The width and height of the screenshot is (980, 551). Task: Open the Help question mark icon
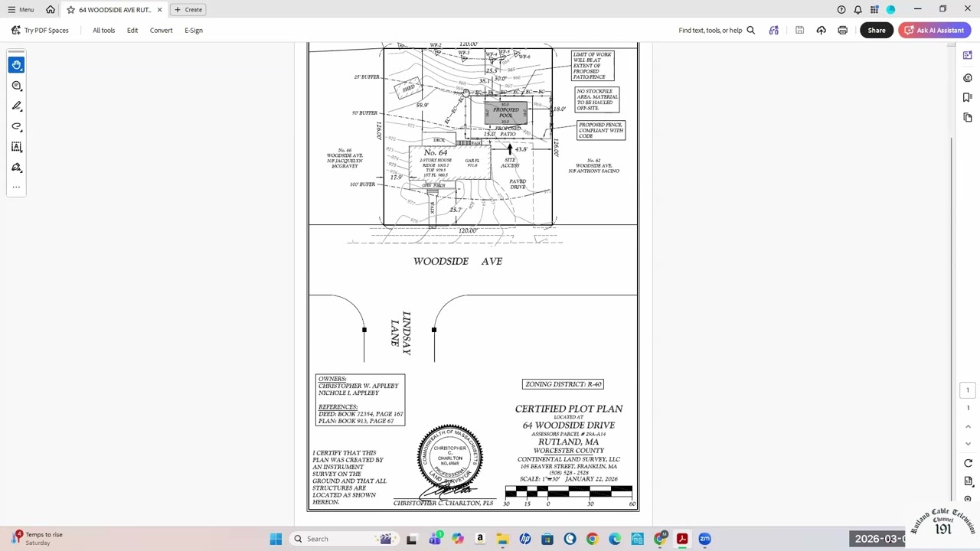(841, 10)
